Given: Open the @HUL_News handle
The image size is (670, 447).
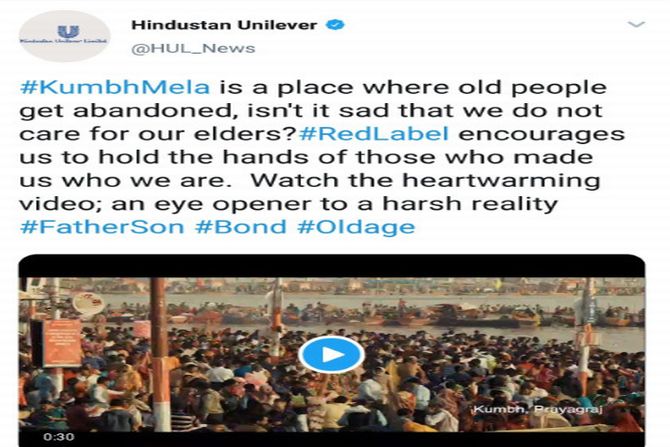Looking at the screenshot, I should (193, 48).
